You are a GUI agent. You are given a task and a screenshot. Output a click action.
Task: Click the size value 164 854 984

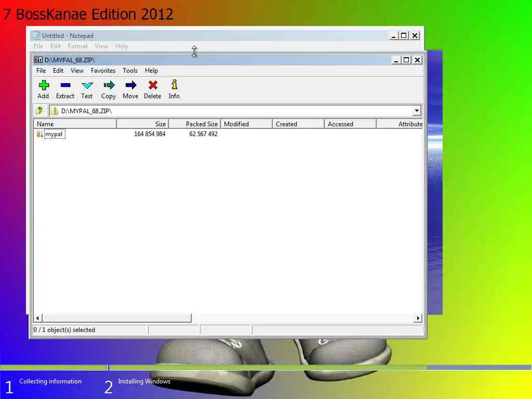pos(150,134)
